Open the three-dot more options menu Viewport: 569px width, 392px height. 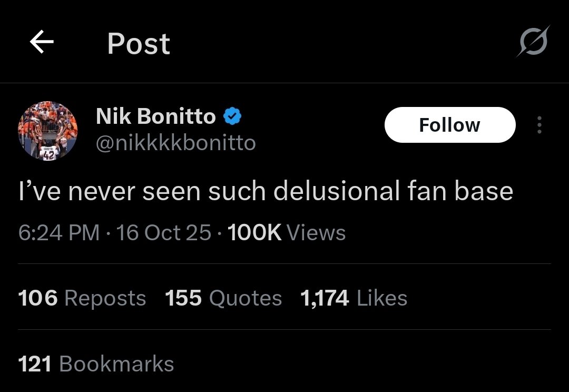tap(538, 125)
